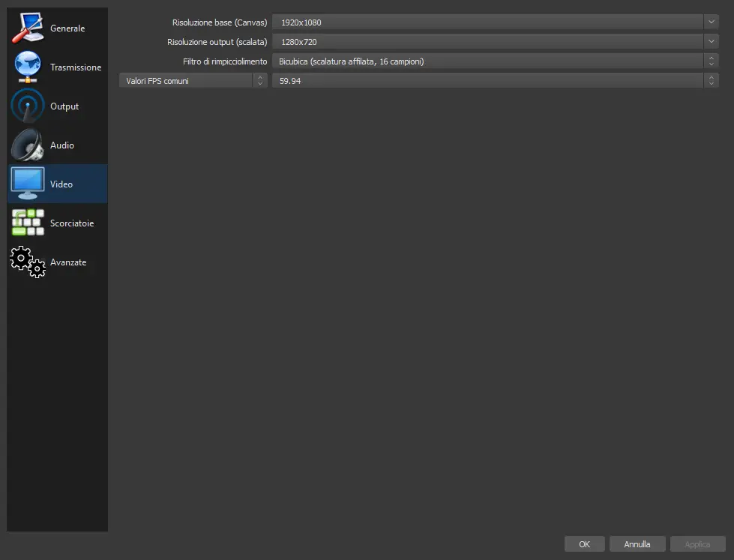This screenshot has width=734, height=560.
Task: Cancel changes with Annulla button
Action: tap(637, 544)
